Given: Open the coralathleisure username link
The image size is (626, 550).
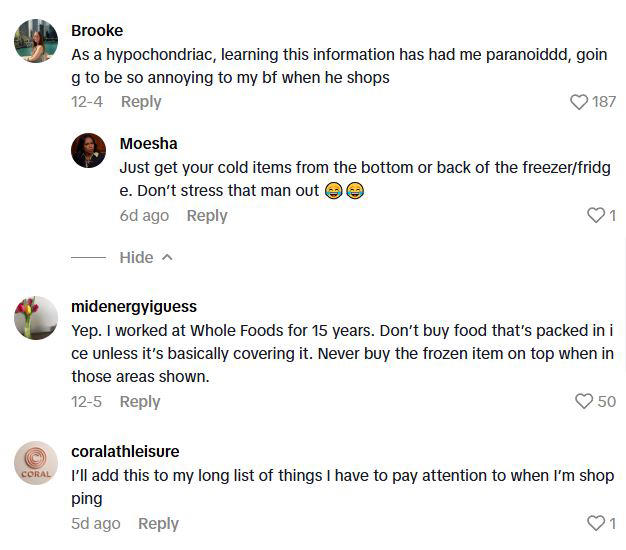Looking at the screenshot, I should 125,452.
